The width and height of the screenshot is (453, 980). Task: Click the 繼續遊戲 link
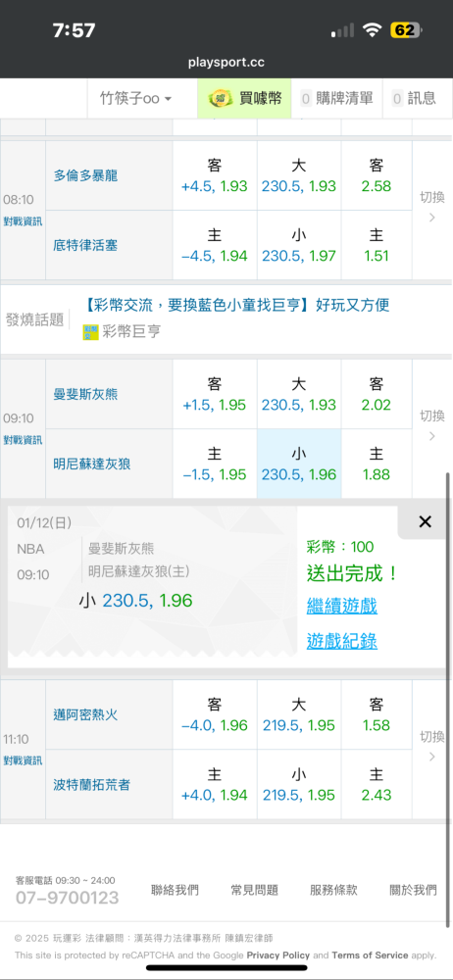341,606
